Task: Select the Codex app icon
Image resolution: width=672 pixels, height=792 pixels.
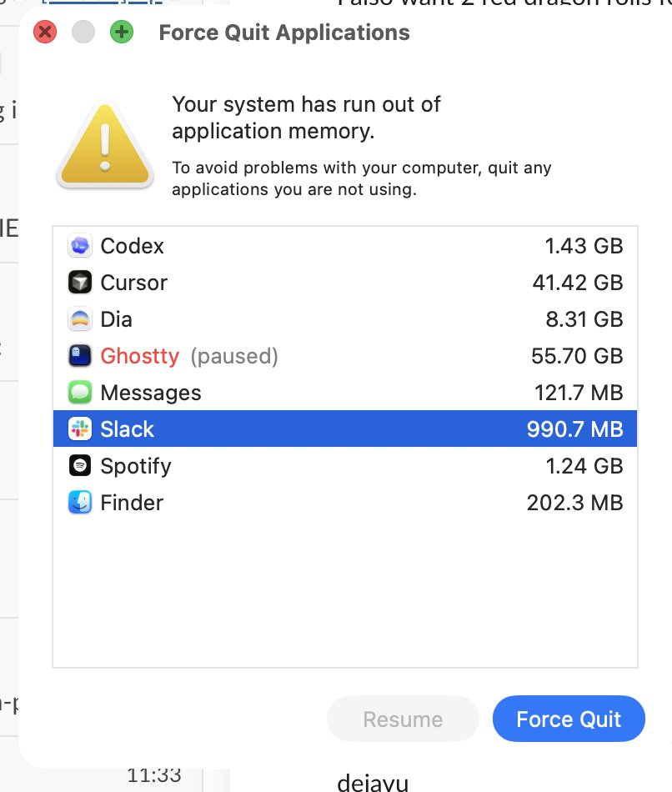Action: pyautogui.click(x=80, y=246)
